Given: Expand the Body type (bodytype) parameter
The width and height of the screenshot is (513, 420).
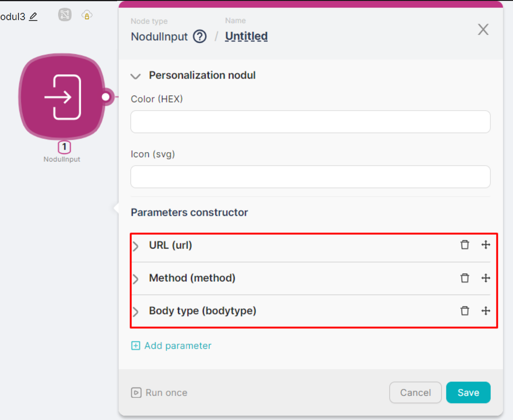Looking at the screenshot, I should click(136, 312).
